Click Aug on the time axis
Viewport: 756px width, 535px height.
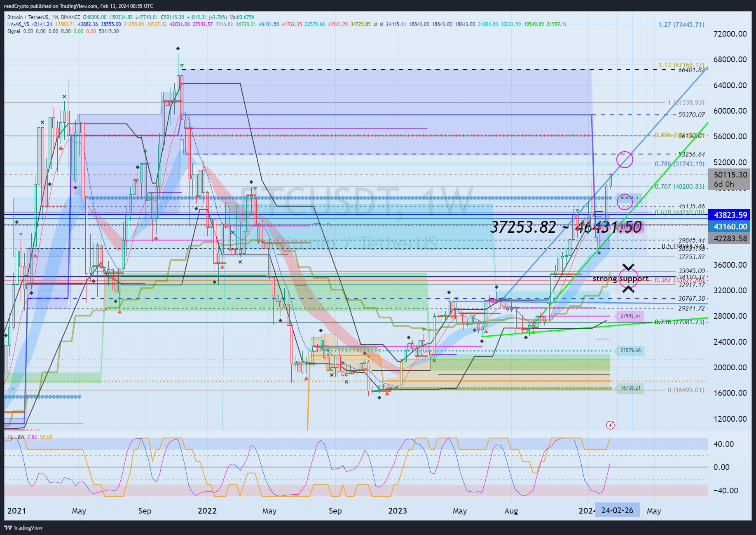[511, 511]
